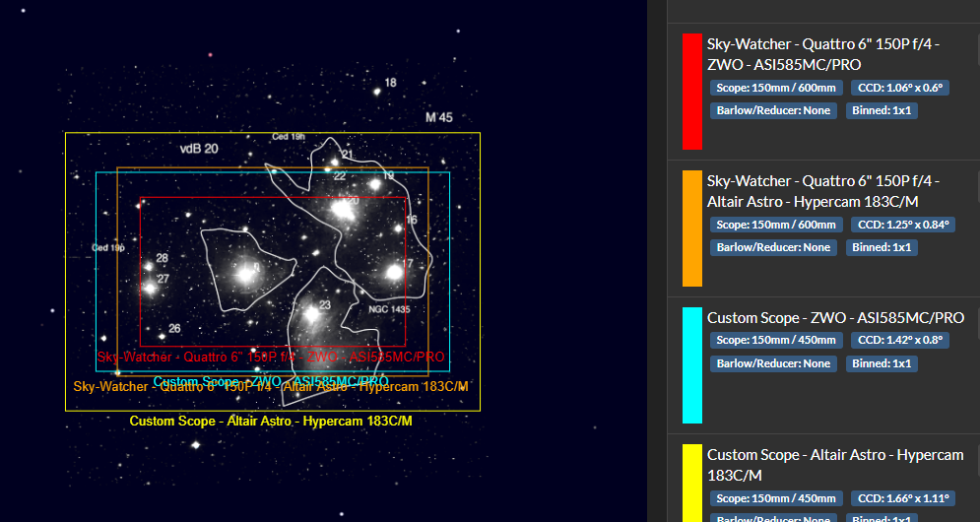Image resolution: width=980 pixels, height=522 pixels.
Task: Click Scope: 150mm / 450mm badge in cyan entry
Action: tap(776, 340)
